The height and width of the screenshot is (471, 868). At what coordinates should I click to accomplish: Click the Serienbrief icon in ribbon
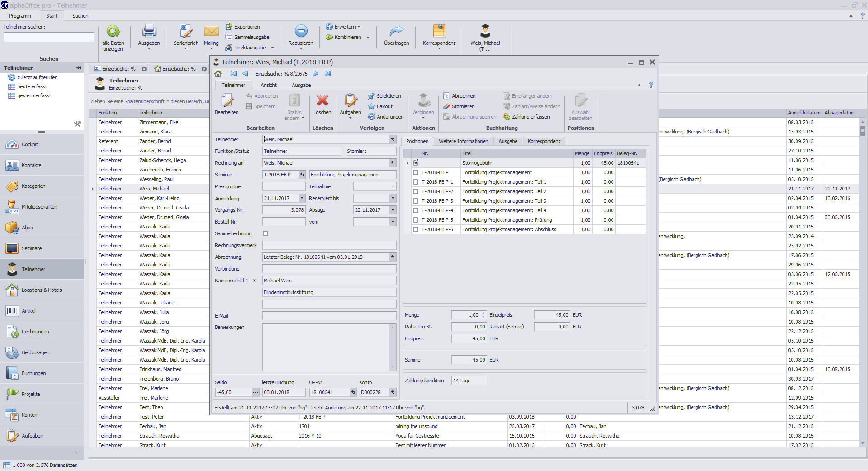click(185, 32)
